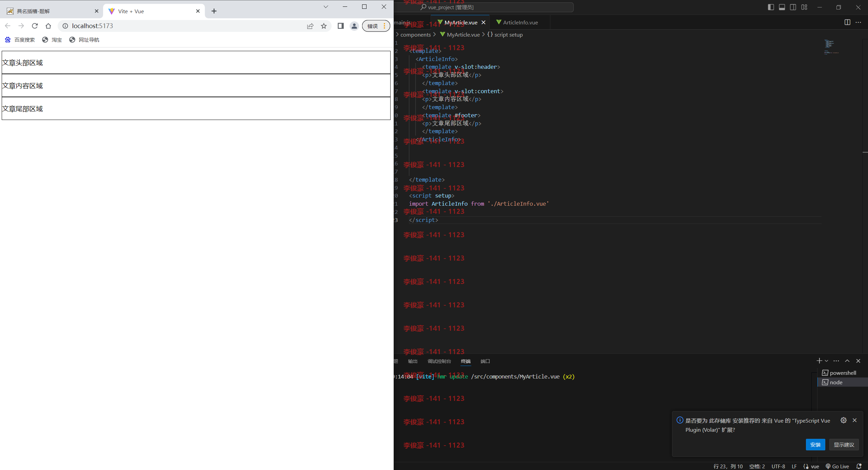The image size is (868, 470).
Task: Open the 调试控制台 panel tab
Action: (x=439, y=361)
